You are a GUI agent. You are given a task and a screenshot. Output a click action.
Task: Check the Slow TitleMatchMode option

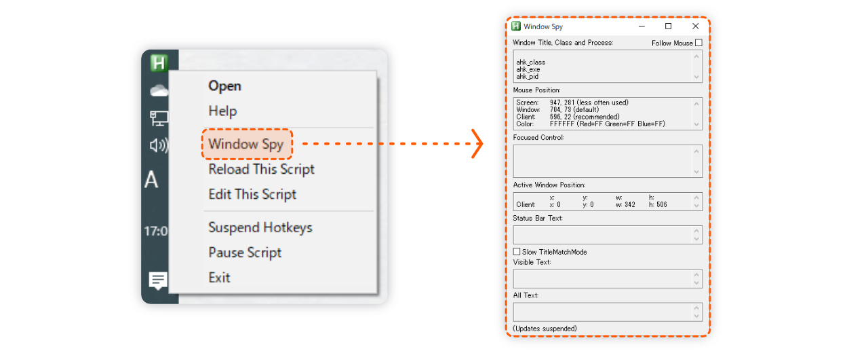[x=517, y=252]
